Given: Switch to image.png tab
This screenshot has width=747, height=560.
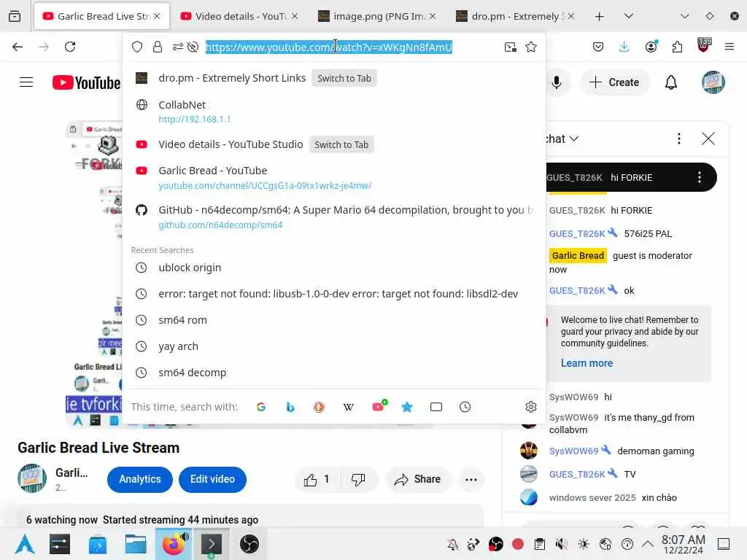Looking at the screenshot, I should [x=376, y=16].
